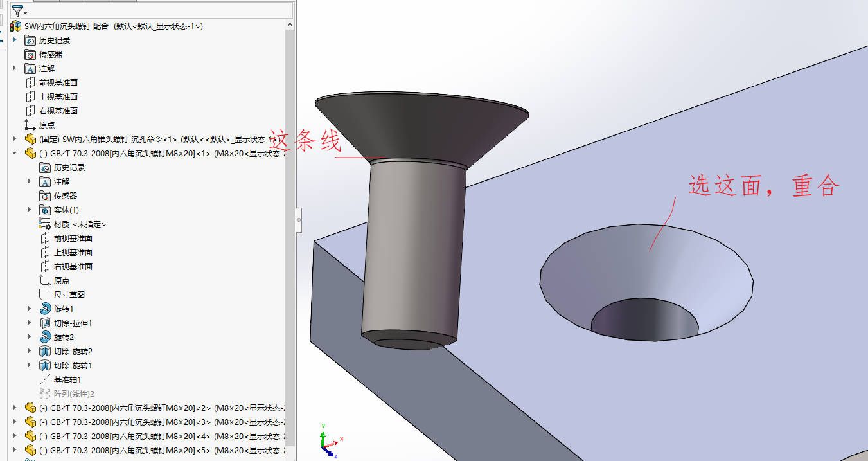Select the 切除-拉伸1 cut-extrude feature
Screen dimensions: 868x461
(73, 323)
